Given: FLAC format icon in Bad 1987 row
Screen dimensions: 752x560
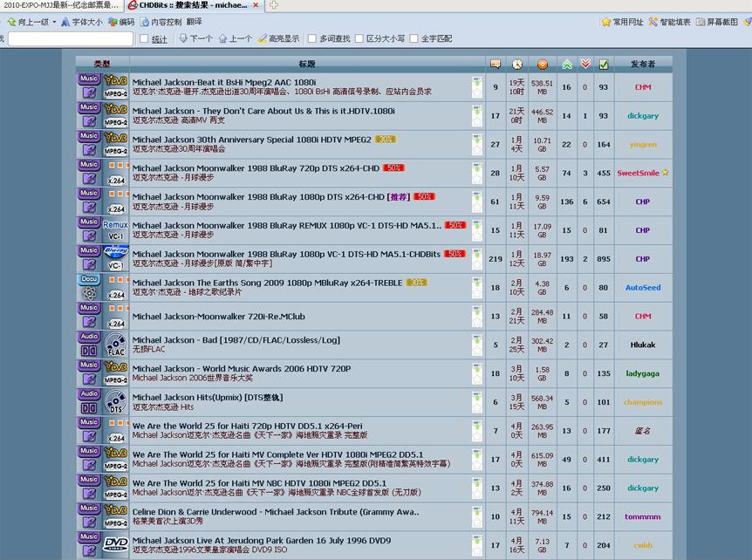Looking at the screenshot, I should pos(115,345).
